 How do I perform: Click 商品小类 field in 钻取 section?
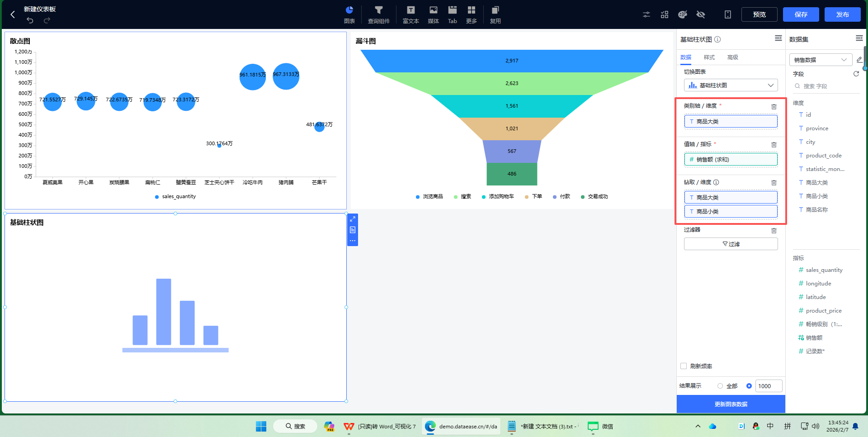(731, 211)
